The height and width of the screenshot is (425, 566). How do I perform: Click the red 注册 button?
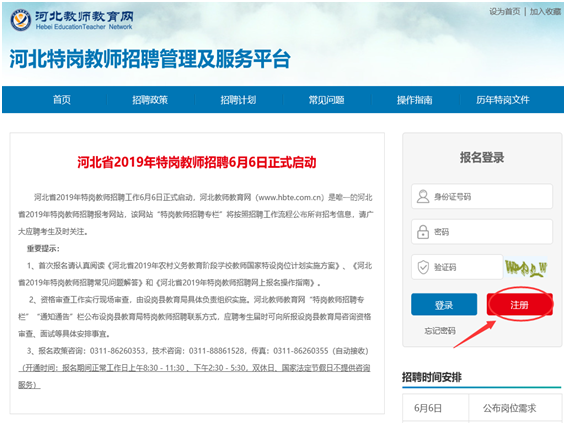point(519,304)
